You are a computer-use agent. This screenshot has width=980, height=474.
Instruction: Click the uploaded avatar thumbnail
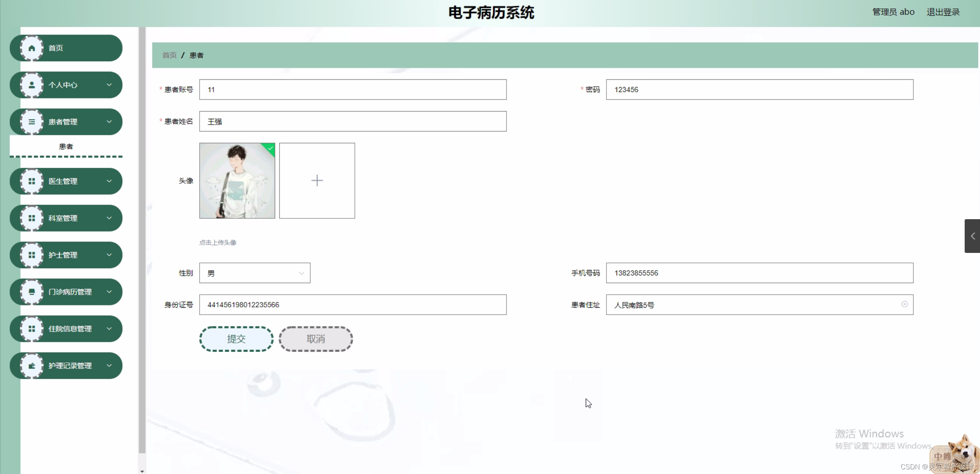(x=237, y=180)
